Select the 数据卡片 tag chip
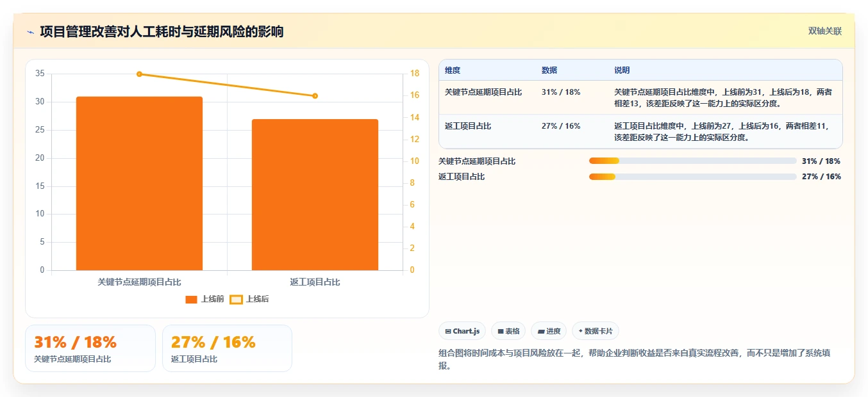 point(596,331)
